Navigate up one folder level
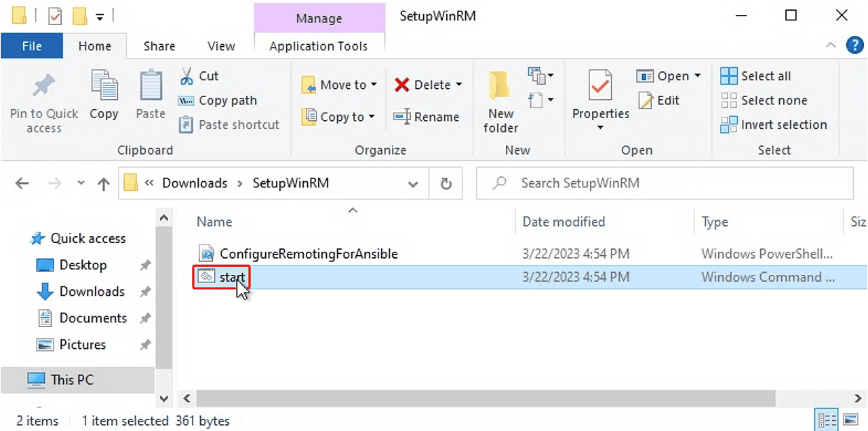The image size is (868, 431). pyautogui.click(x=103, y=183)
